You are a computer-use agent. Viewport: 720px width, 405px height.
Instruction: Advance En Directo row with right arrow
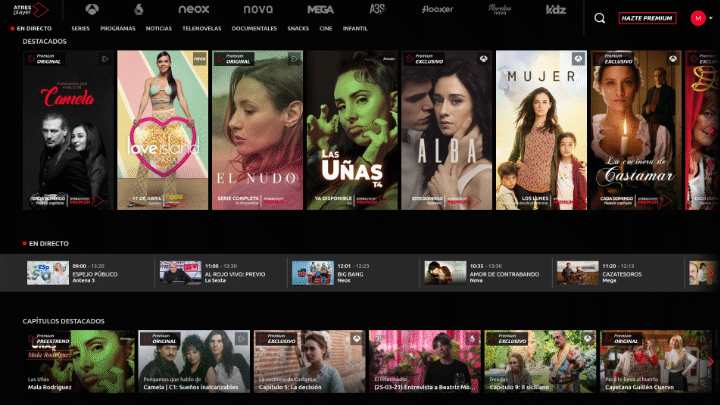coord(710,273)
